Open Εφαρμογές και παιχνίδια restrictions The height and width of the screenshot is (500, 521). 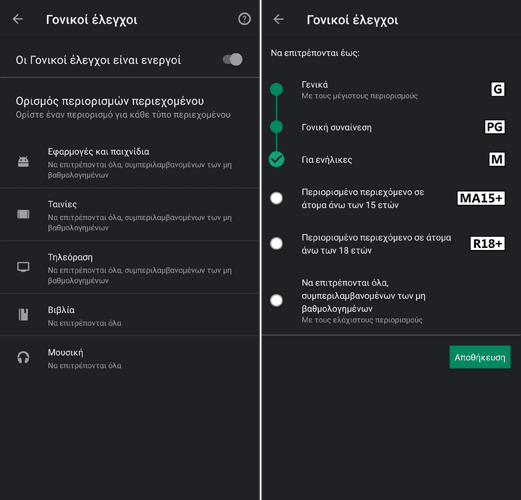click(130, 162)
